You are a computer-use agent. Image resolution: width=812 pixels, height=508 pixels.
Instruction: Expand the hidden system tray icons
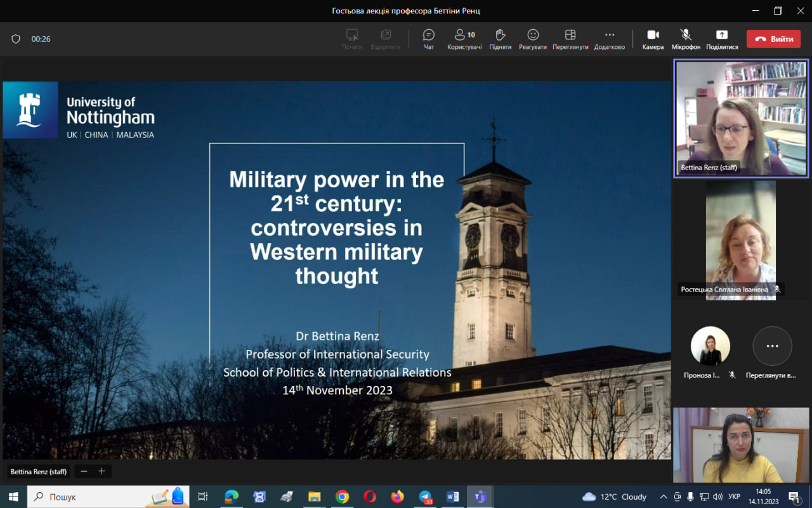664,497
